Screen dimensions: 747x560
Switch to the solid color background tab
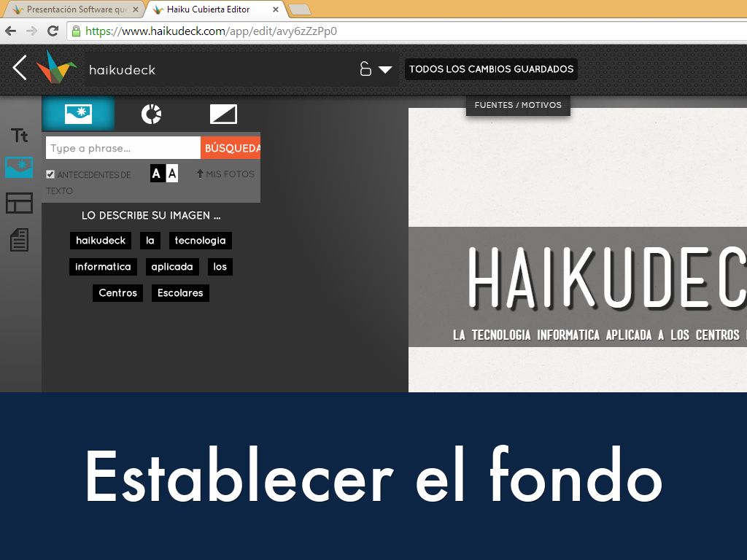pyautogui.click(x=223, y=114)
